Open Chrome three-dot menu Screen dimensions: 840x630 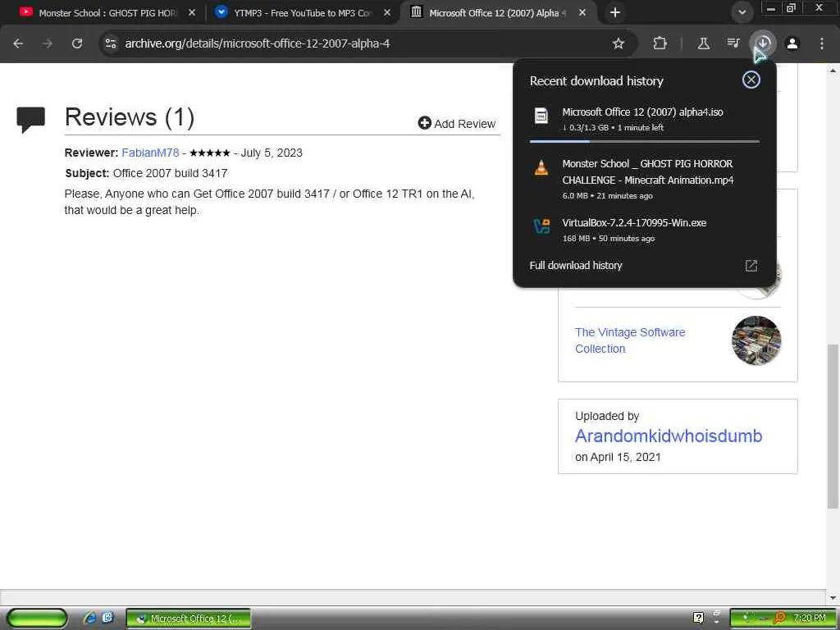(x=822, y=43)
